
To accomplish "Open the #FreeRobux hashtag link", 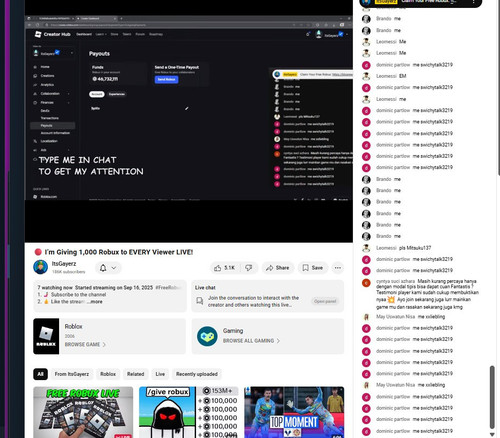I will click(168, 288).
